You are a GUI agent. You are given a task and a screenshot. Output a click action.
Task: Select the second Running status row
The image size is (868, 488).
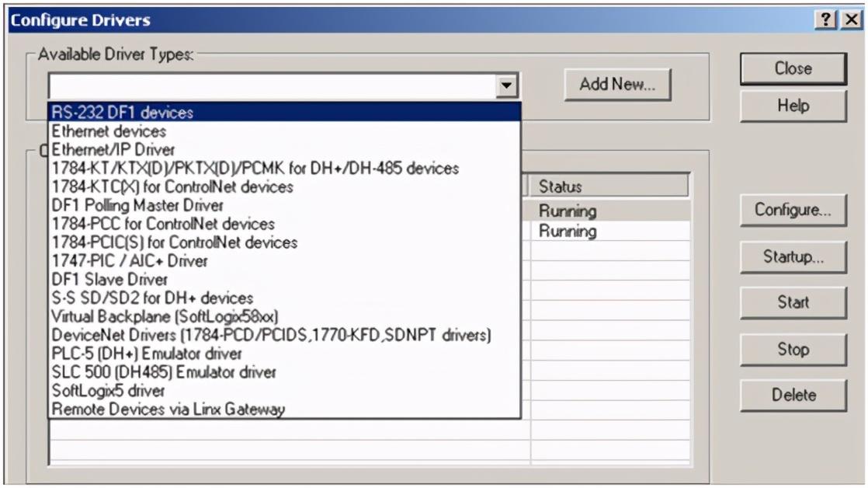610,231
